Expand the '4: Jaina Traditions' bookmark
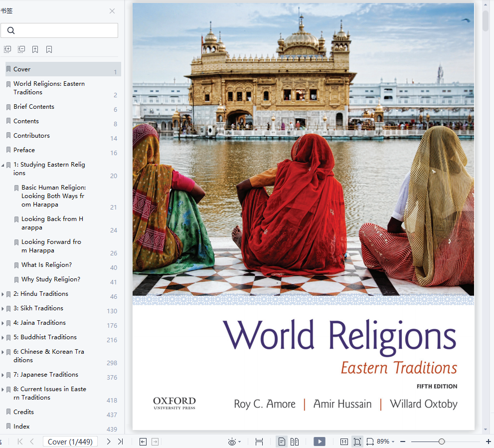This screenshot has width=494, height=448. click(x=3, y=323)
